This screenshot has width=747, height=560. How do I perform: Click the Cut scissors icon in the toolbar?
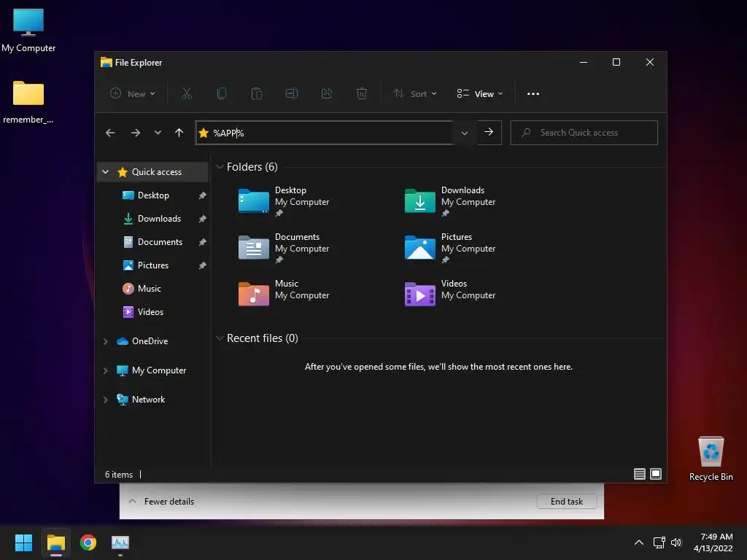point(186,94)
